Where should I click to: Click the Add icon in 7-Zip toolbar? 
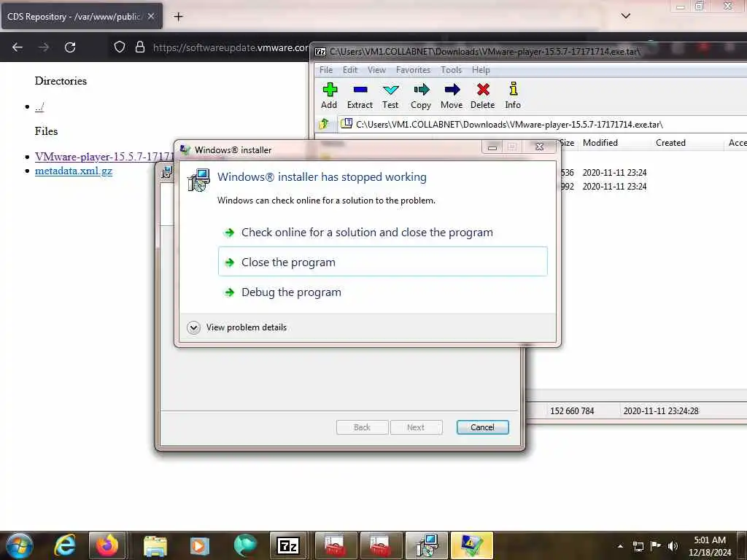tap(329, 96)
